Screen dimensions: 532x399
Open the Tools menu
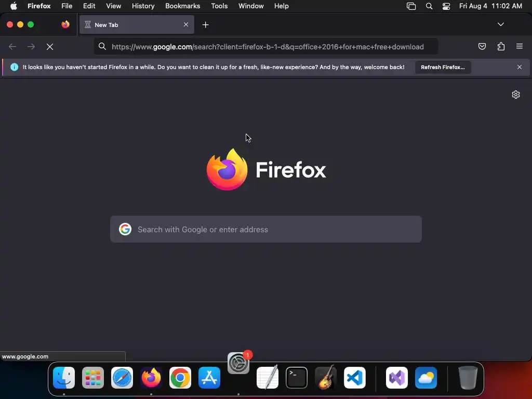(219, 6)
